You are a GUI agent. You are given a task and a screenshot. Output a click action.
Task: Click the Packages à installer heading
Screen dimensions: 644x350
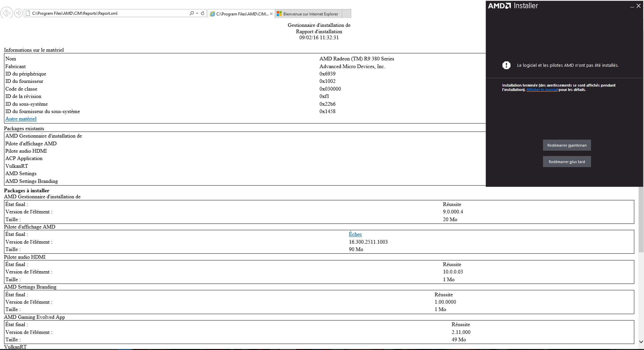[26, 191]
